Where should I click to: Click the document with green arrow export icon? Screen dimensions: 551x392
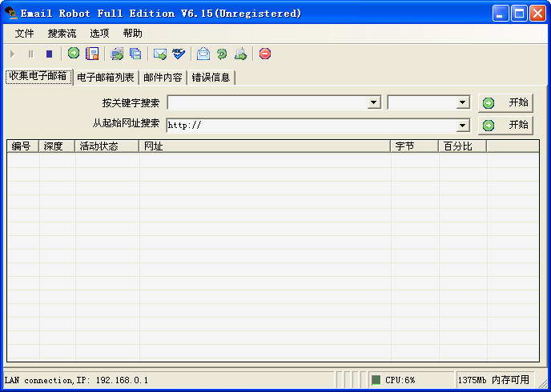click(x=241, y=54)
